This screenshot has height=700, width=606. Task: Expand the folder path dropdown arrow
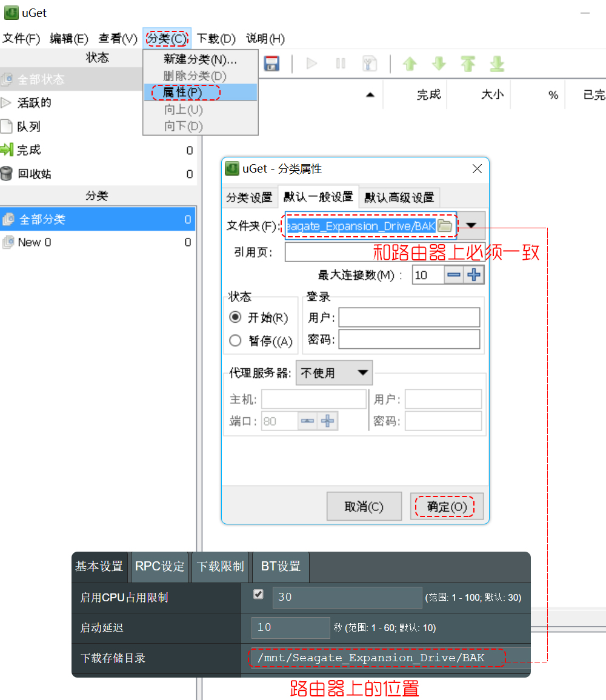click(471, 225)
